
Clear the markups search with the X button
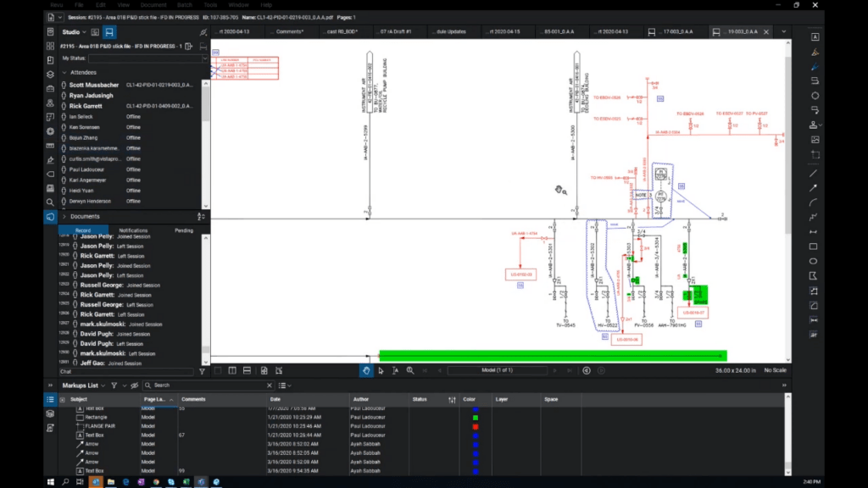click(x=270, y=385)
